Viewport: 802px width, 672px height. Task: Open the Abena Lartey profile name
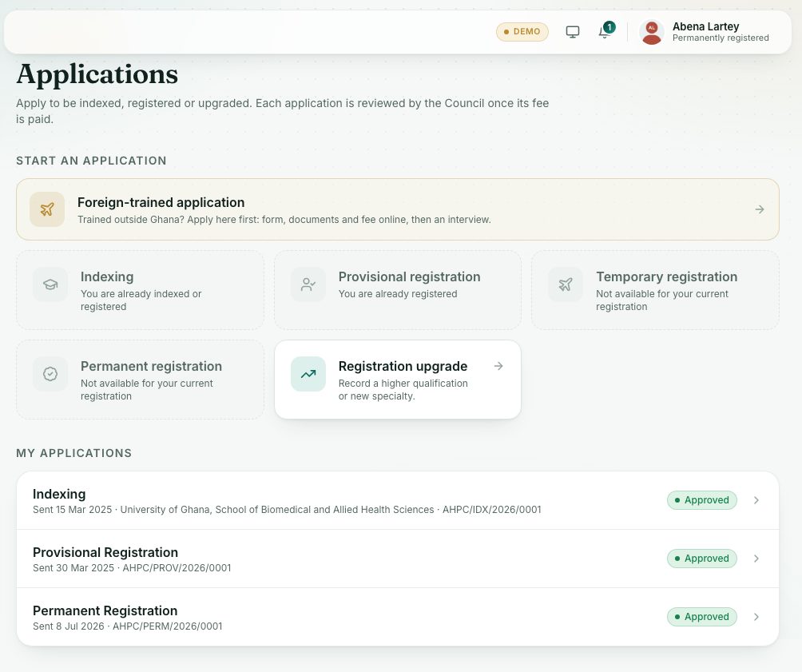[705, 26]
